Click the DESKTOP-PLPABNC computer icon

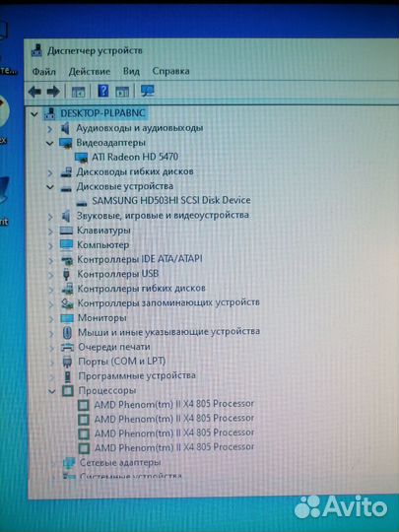50,113
